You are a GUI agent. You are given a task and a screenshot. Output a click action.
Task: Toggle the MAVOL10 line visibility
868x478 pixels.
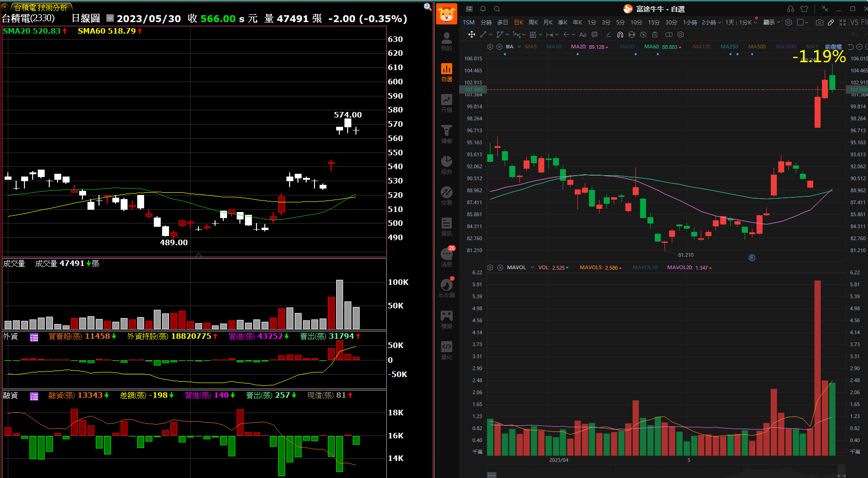point(645,267)
